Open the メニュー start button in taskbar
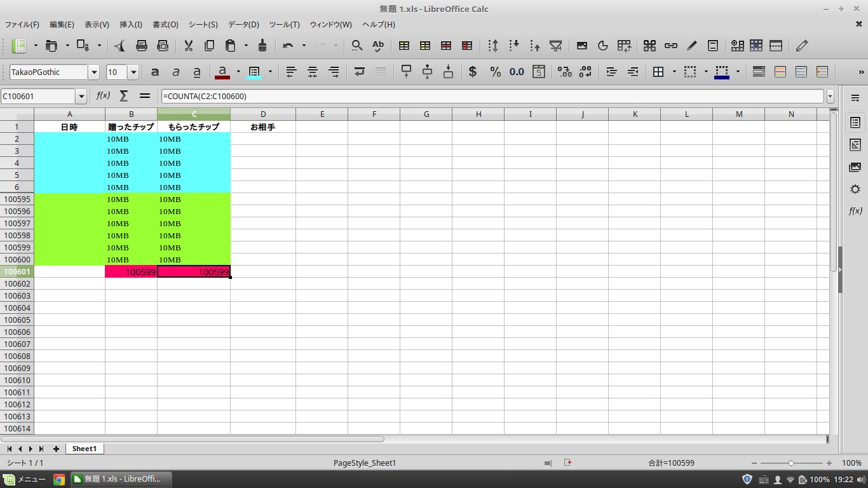868x488 pixels. [24, 480]
